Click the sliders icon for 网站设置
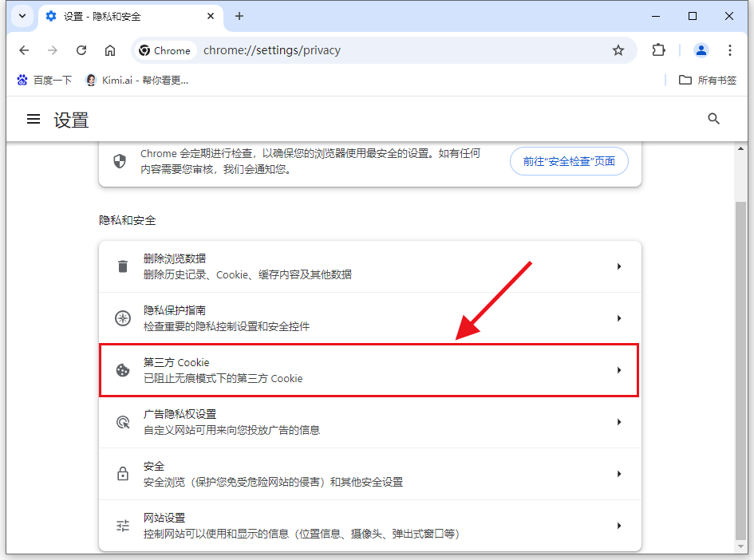The height and width of the screenshot is (560, 754). 123,526
